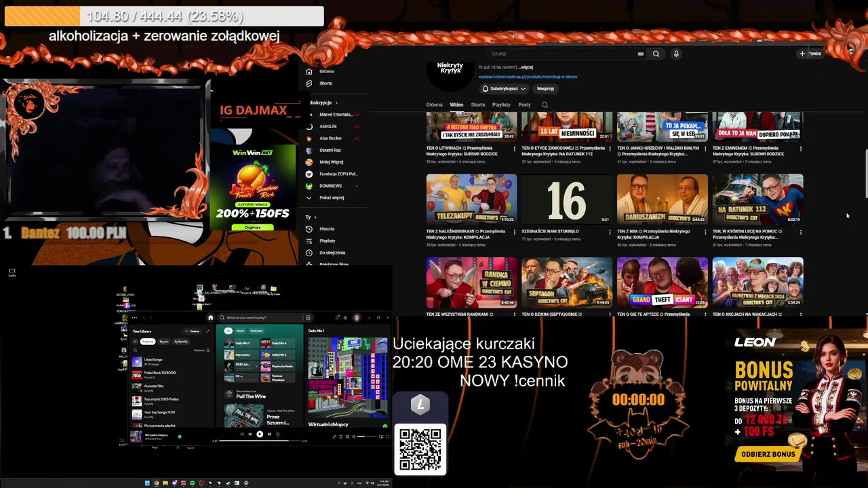Open Steam from the taskbar
The height and width of the screenshot is (488, 868).
coord(228,483)
